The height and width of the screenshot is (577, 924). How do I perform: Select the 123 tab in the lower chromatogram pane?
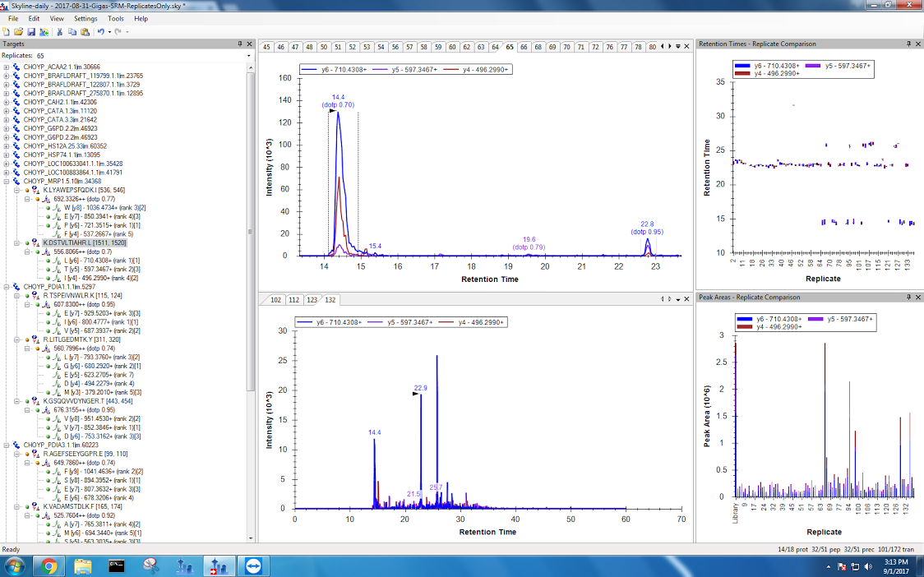[312, 300]
